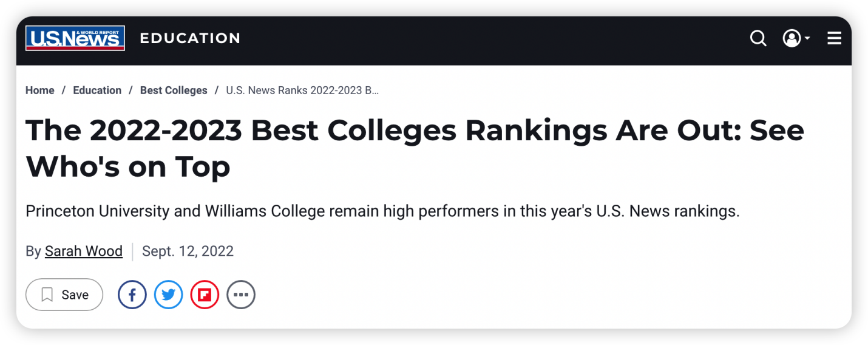Open the search magnifier icon
868x345 pixels.
coord(758,38)
